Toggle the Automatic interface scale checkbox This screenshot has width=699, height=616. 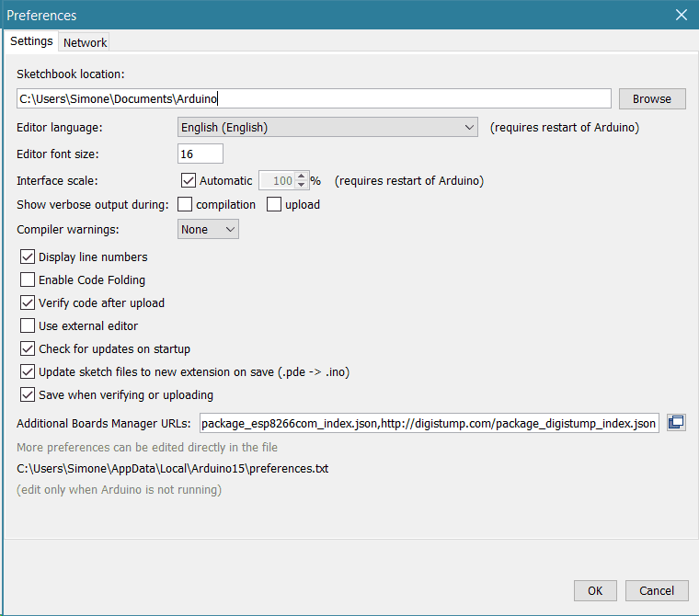189,181
